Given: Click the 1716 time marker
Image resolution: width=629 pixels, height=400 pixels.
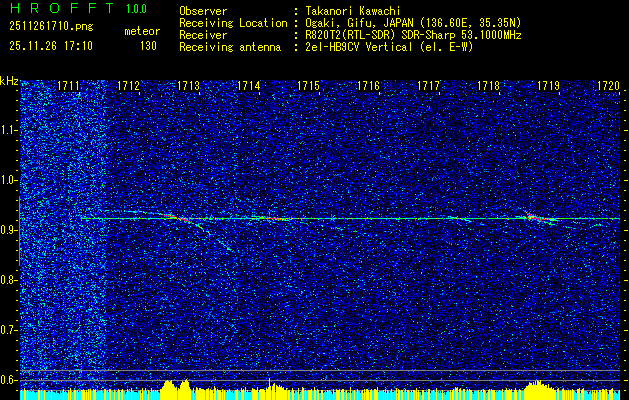Looking at the screenshot, I should tap(368, 86).
